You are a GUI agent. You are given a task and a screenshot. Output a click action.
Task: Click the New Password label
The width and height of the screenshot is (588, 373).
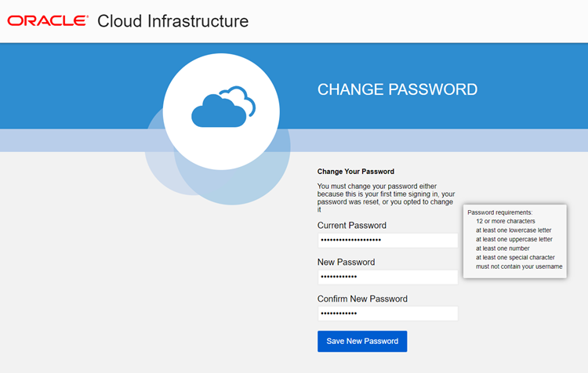click(346, 263)
